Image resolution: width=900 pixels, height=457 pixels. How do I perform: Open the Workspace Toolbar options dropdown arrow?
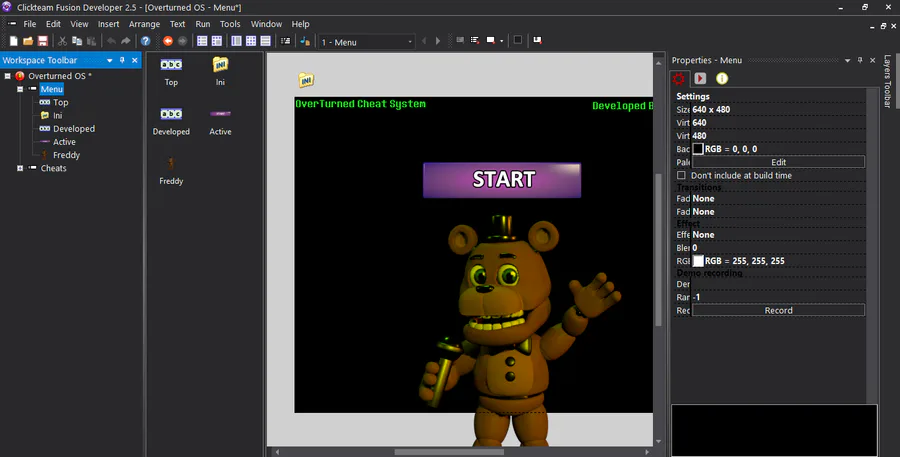[x=110, y=60]
